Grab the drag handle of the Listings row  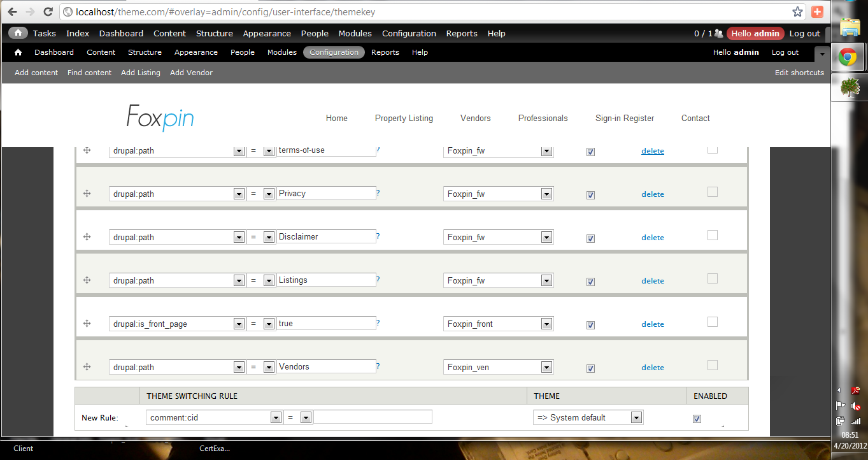87,280
